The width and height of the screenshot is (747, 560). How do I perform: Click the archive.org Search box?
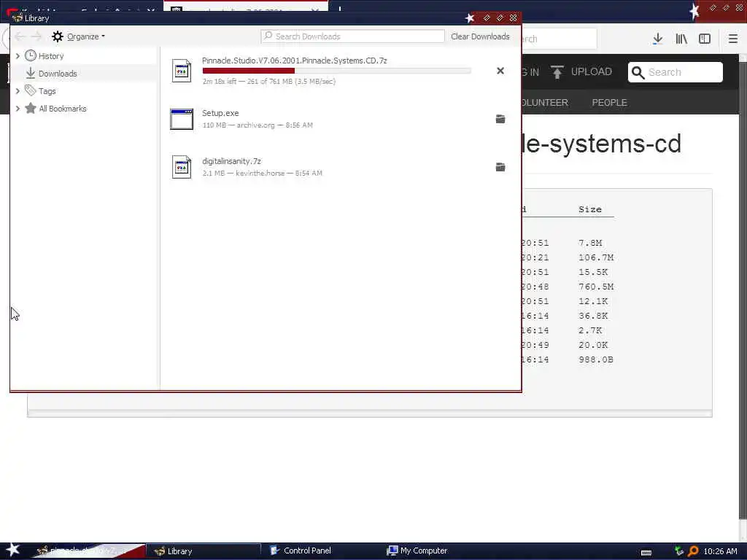pos(675,72)
